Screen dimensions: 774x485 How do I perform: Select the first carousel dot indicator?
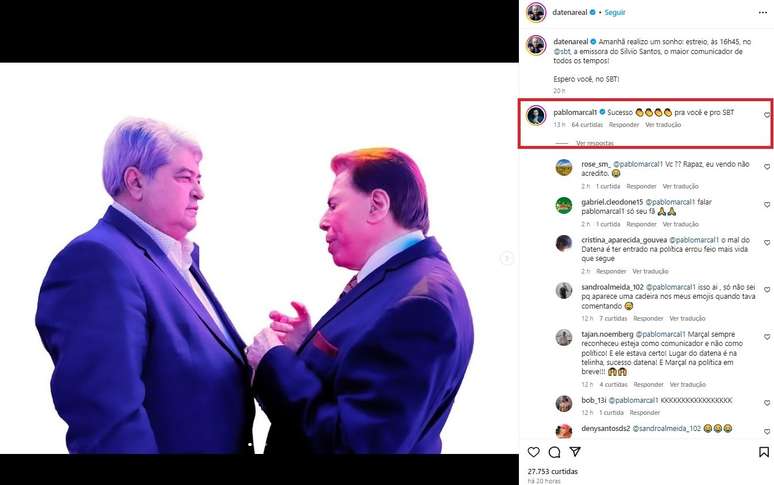pyautogui.click(x=250, y=445)
